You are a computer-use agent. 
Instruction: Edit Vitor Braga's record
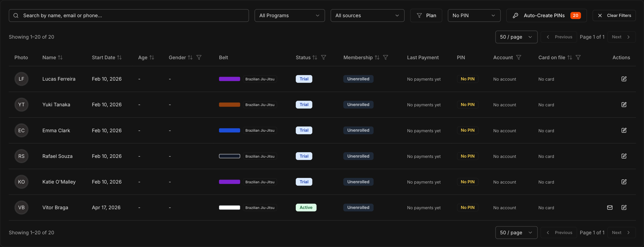click(x=624, y=208)
